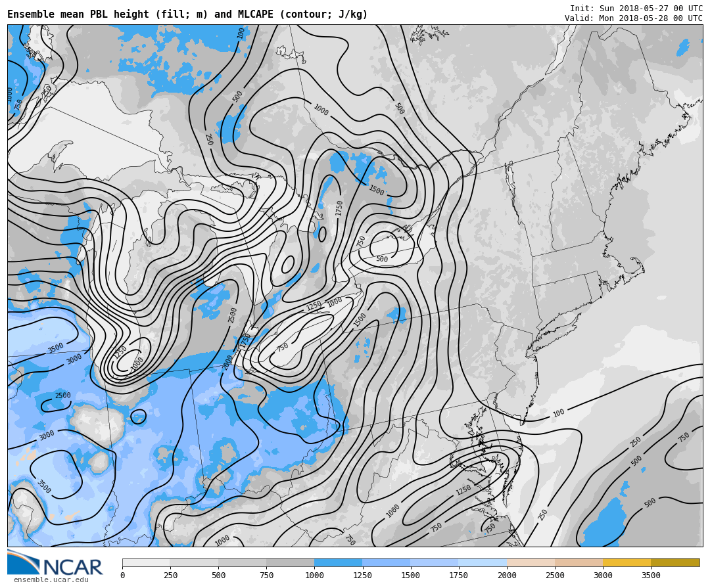
Task: Pick the 2500–3000 tan colorbar segment
Action: pyautogui.click(x=579, y=562)
